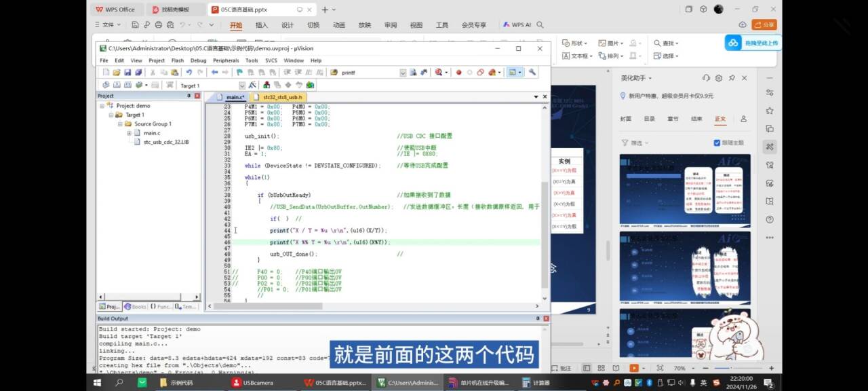Open the printf find combo box dropdown

[402, 73]
